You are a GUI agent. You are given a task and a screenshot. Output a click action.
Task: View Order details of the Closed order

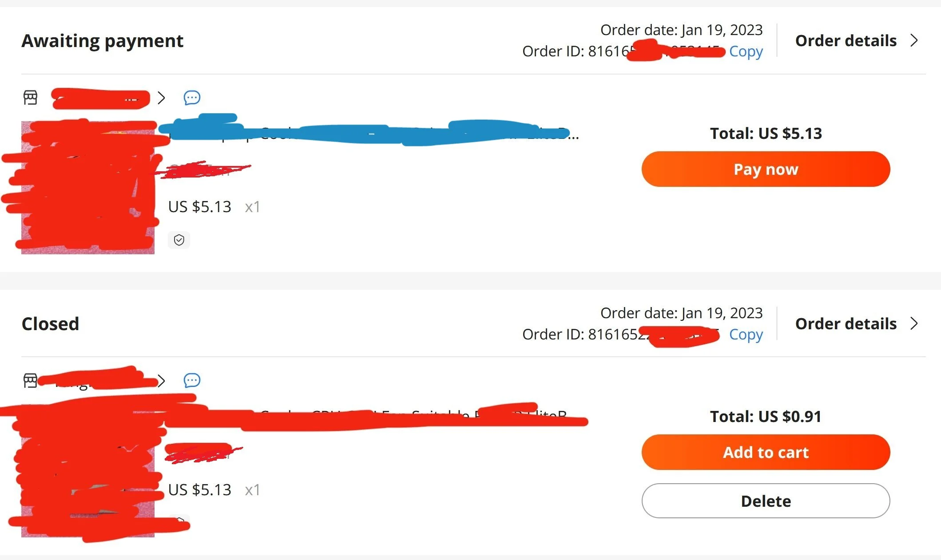coord(846,323)
